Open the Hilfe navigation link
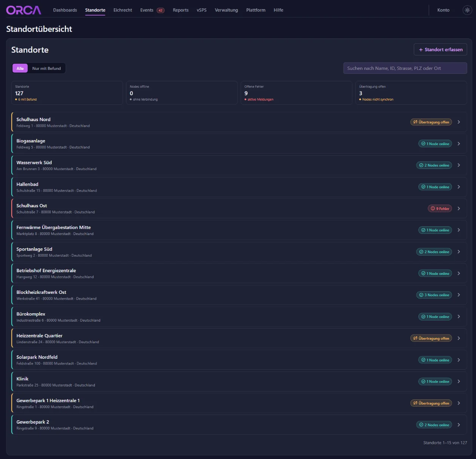Screen dimensions: 476x459 pos(278,10)
